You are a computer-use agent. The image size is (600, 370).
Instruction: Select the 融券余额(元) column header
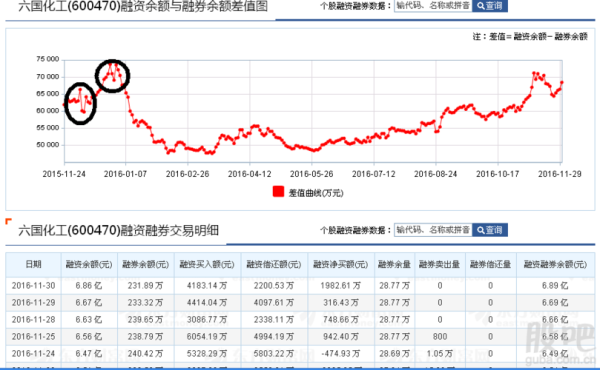pyautogui.click(x=145, y=264)
